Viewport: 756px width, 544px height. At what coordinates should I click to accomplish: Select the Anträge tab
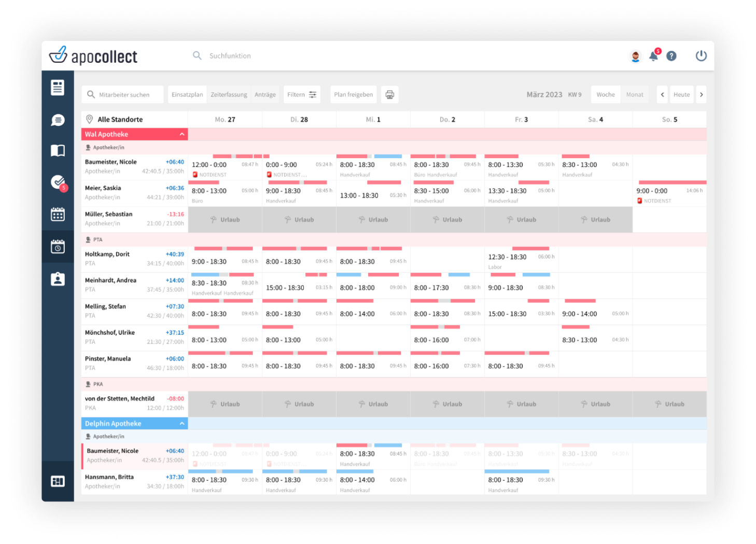[265, 94]
